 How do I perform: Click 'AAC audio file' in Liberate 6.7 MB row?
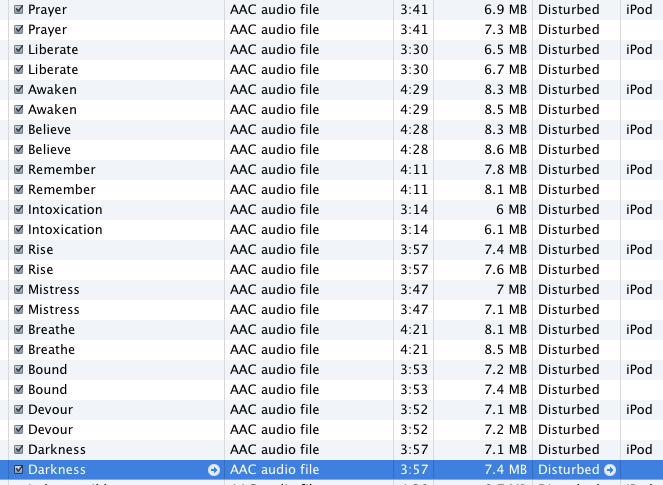pos(274,69)
